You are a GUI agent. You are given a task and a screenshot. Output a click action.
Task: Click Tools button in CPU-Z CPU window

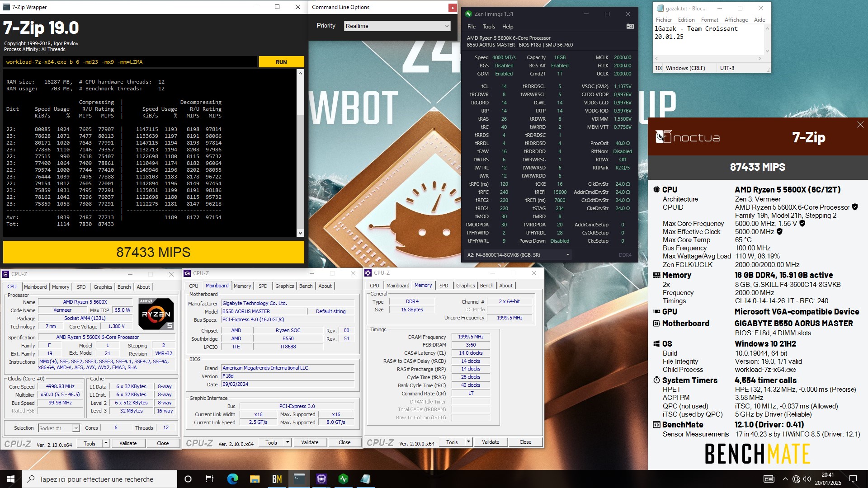(x=90, y=443)
